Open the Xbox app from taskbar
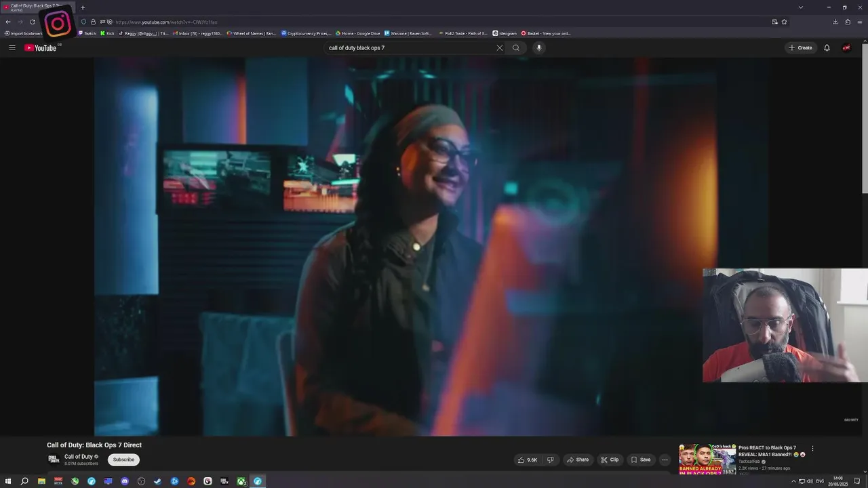868x488 pixels. click(x=241, y=481)
